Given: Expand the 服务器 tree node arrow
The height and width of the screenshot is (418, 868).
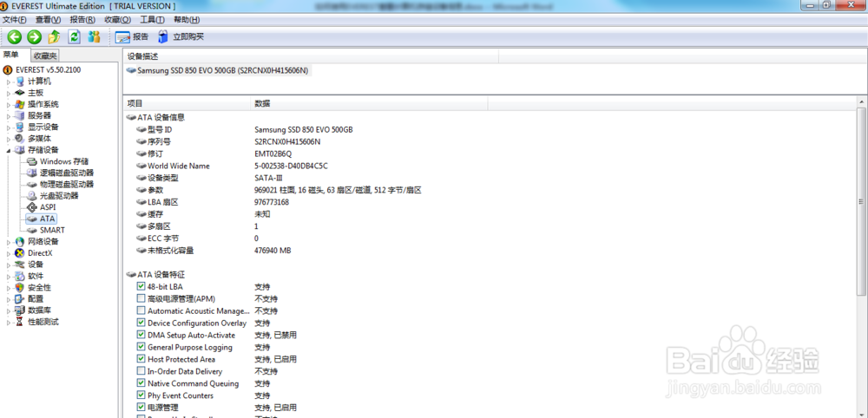Looking at the screenshot, I should (9, 116).
